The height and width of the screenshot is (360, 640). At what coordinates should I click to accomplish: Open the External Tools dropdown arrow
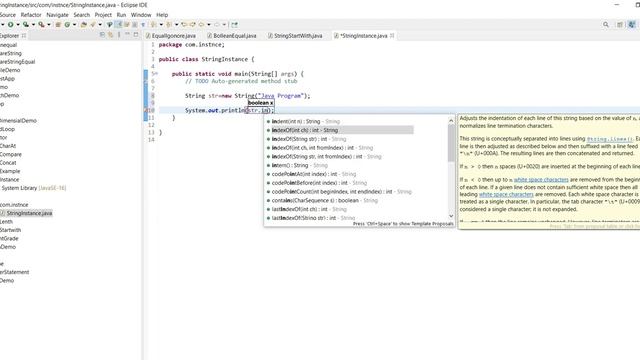tap(49, 24)
